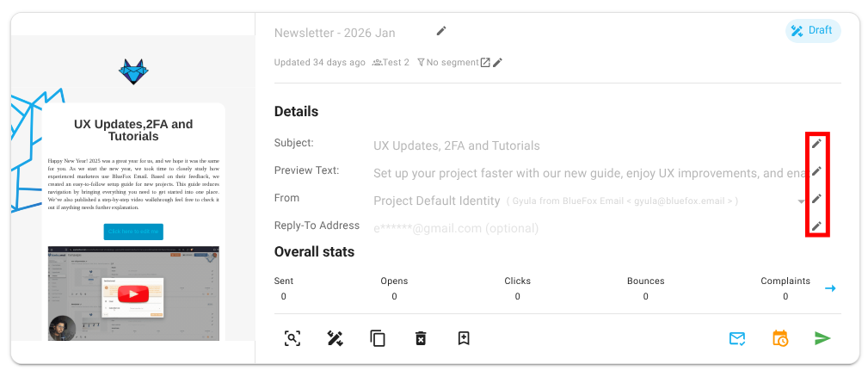Duplicate the campaign with the copy icon
The image size is (868, 377).
(x=378, y=338)
